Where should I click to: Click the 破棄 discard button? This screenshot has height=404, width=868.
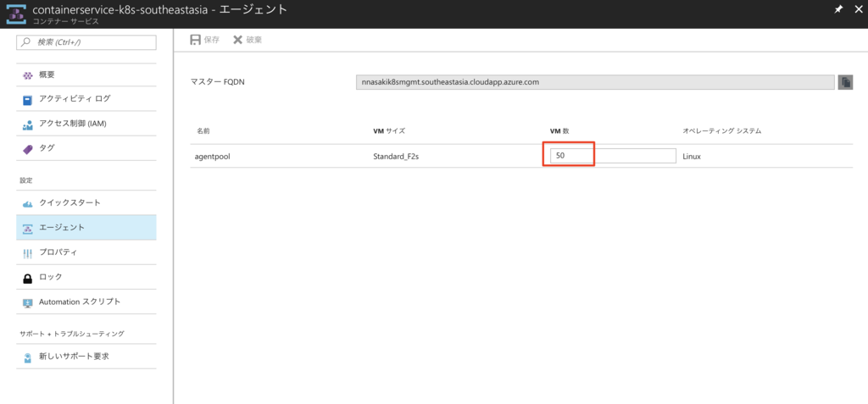pyautogui.click(x=248, y=40)
